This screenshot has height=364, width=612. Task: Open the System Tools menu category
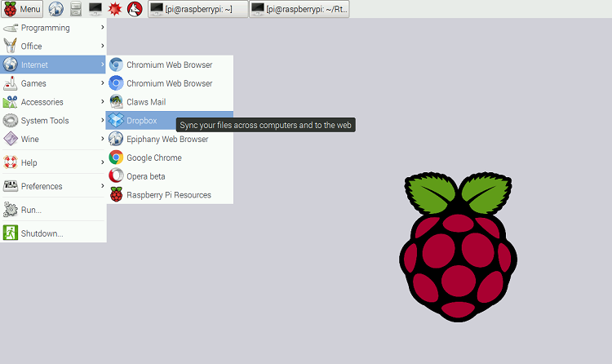click(54, 120)
